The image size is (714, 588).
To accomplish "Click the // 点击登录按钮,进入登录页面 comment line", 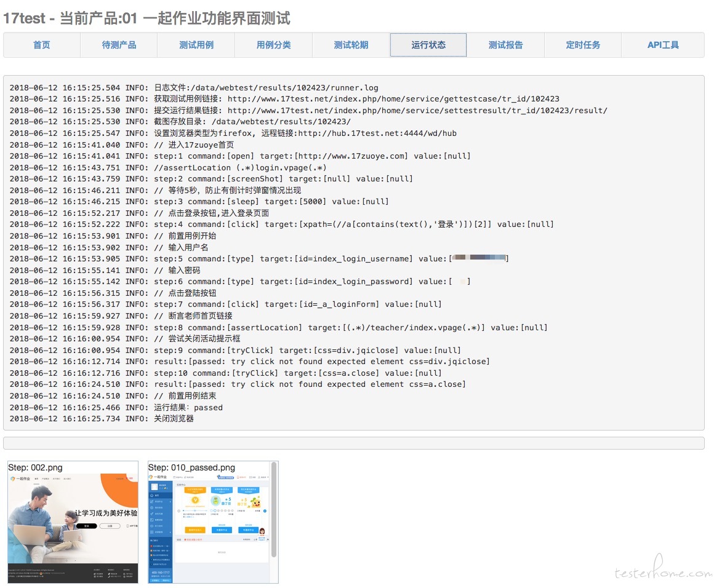I will (139, 213).
